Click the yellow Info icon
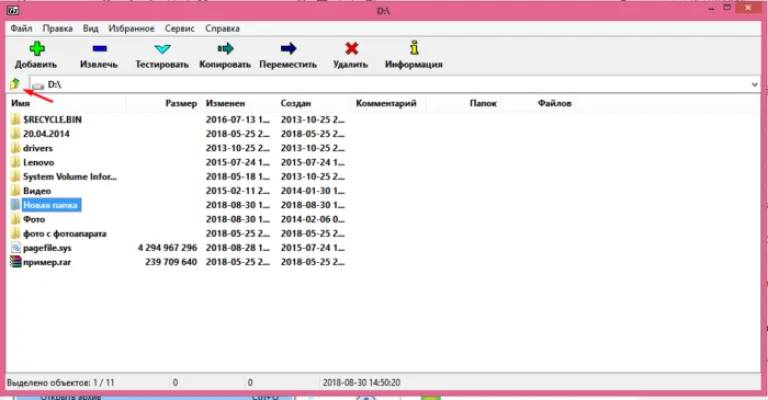Image resolution: width=768 pixels, height=400 pixels. [414, 48]
